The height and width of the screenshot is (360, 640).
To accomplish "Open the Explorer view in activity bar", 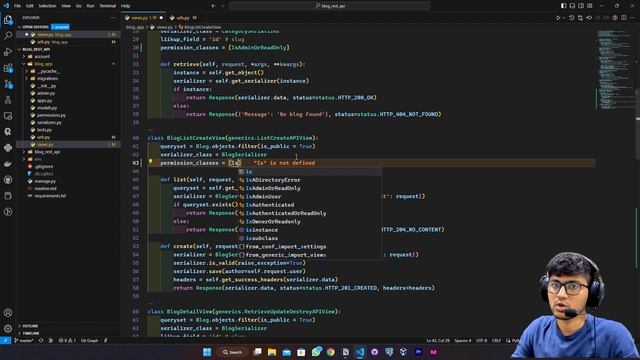I will tap(8, 20).
